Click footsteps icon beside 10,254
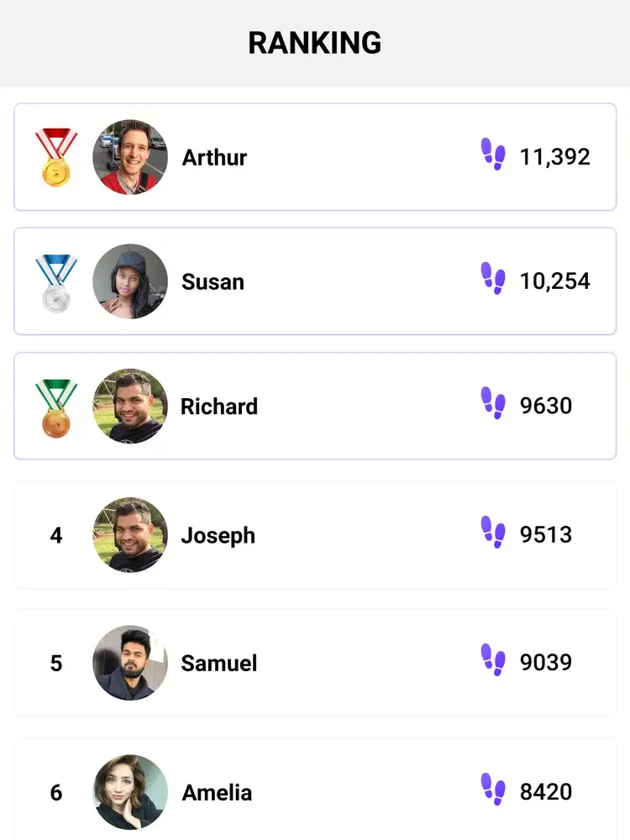630x840 pixels. click(493, 279)
